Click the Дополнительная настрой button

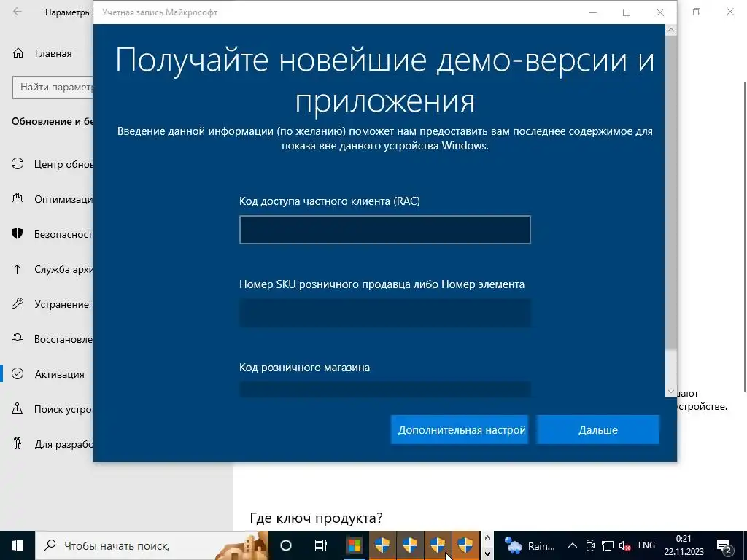coord(460,429)
